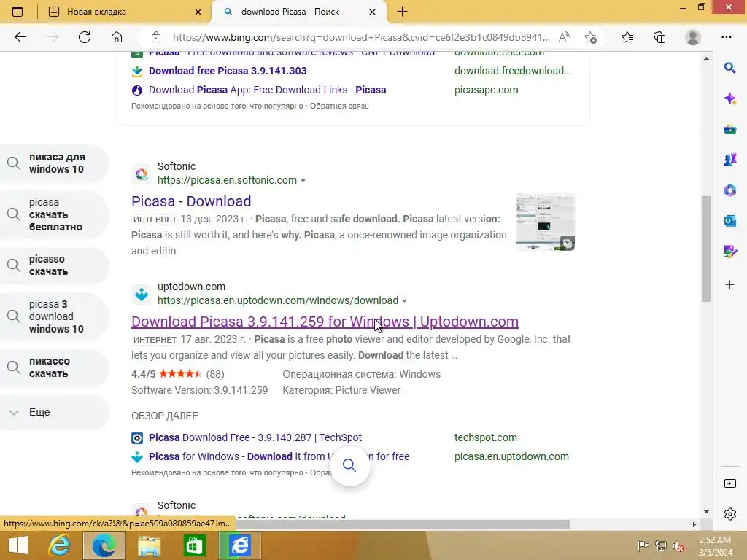Open sidebar Microsoft 365 icon
This screenshot has height=560, width=747.
click(729, 190)
